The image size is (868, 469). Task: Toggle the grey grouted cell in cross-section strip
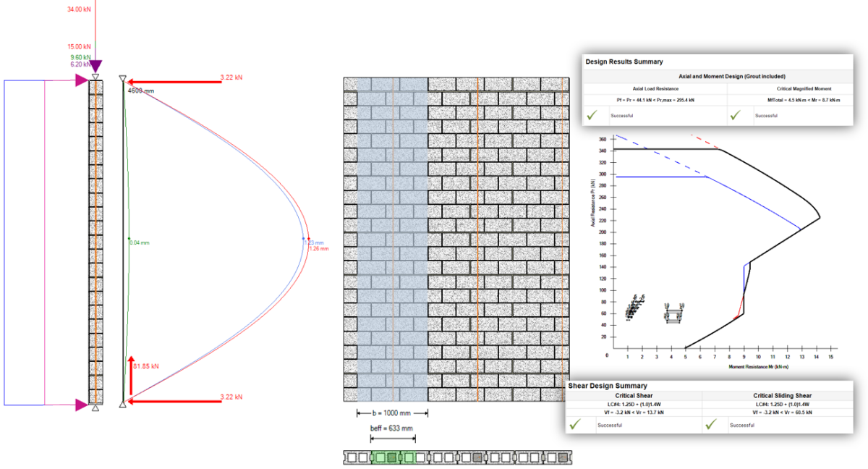click(x=477, y=457)
